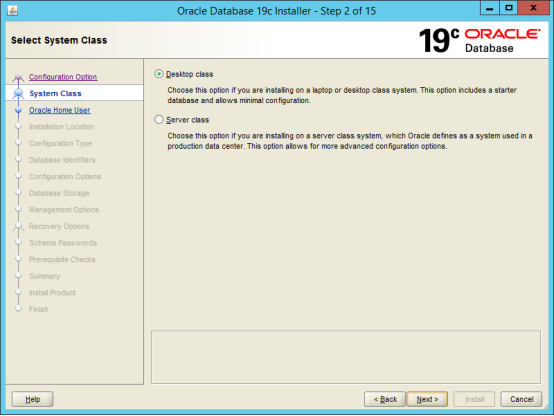Click the Recovery Options step marker icon

pyautogui.click(x=18, y=227)
